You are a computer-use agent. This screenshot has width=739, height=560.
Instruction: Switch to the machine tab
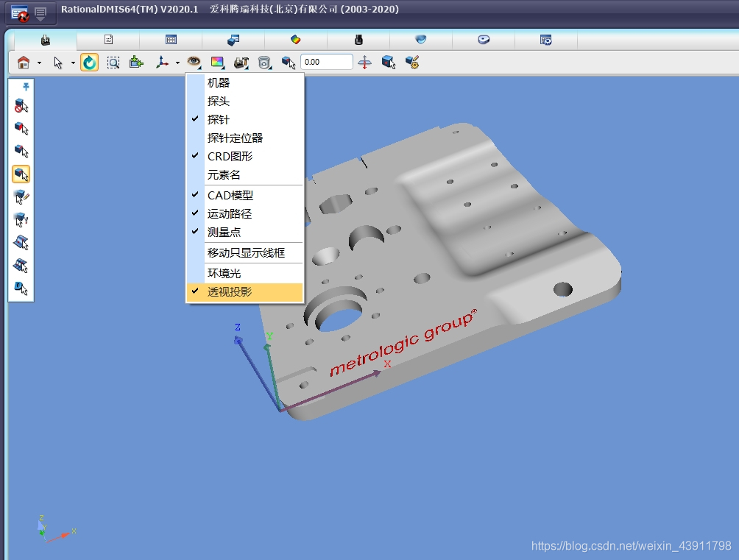(45, 40)
